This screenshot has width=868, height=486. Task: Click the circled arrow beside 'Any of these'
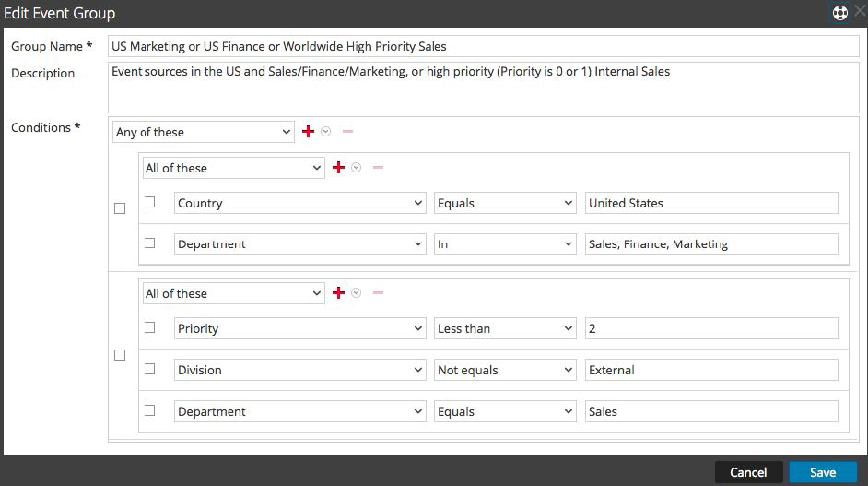pos(326,132)
